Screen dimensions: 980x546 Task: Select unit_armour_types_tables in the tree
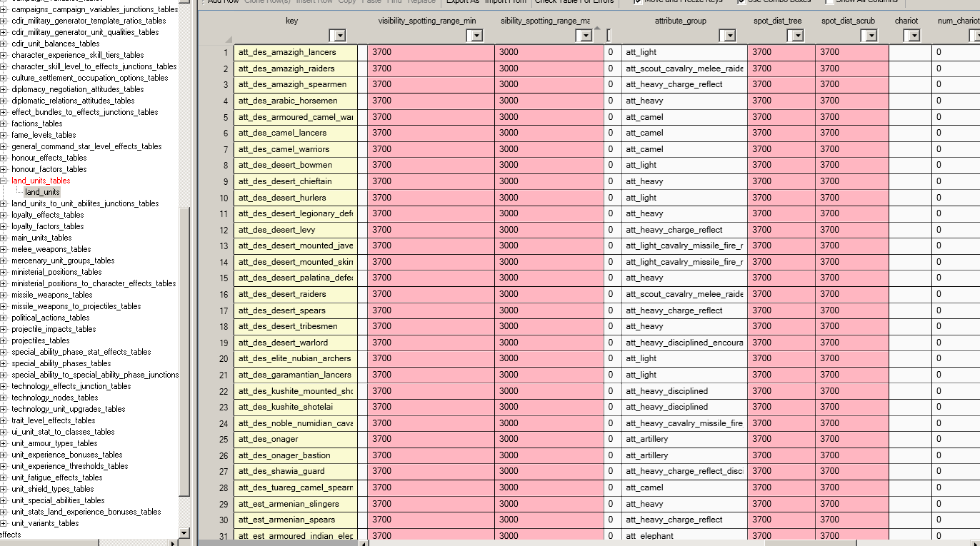(x=54, y=443)
